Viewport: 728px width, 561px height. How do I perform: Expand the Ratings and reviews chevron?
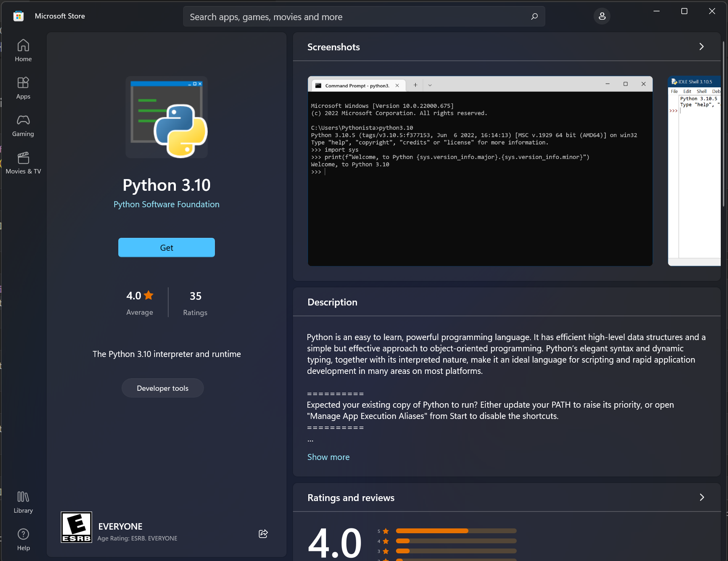702,497
